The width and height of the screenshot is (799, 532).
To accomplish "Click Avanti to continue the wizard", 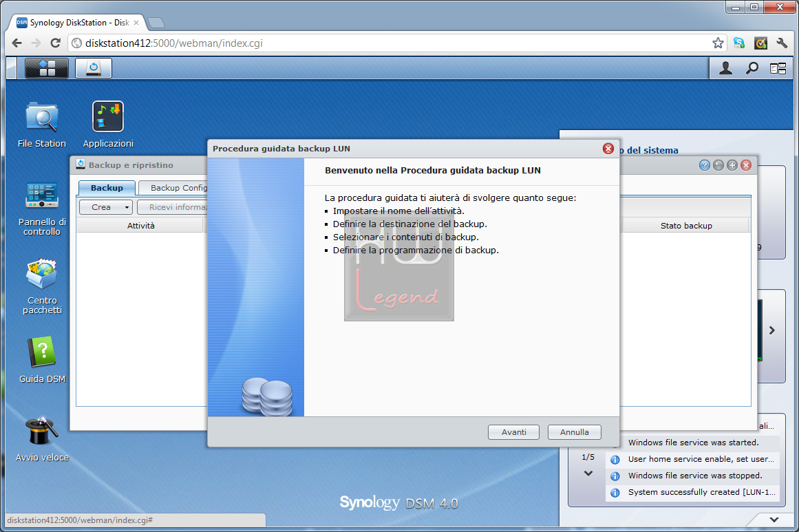I will point(513,432).
